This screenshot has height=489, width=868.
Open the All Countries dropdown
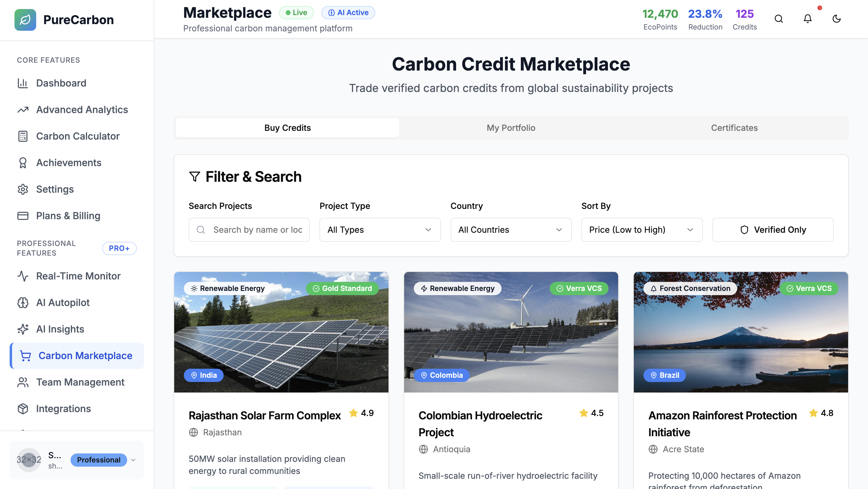[x=511, y=229]
